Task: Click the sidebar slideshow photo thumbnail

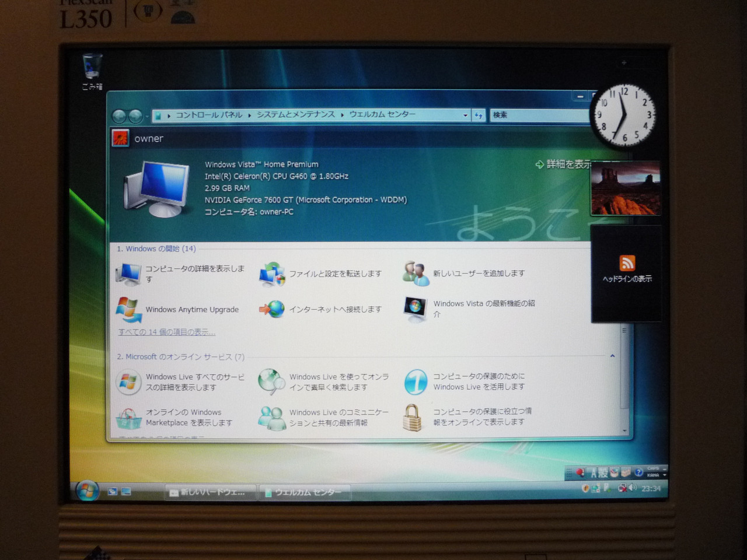Action: click(626, 188)
